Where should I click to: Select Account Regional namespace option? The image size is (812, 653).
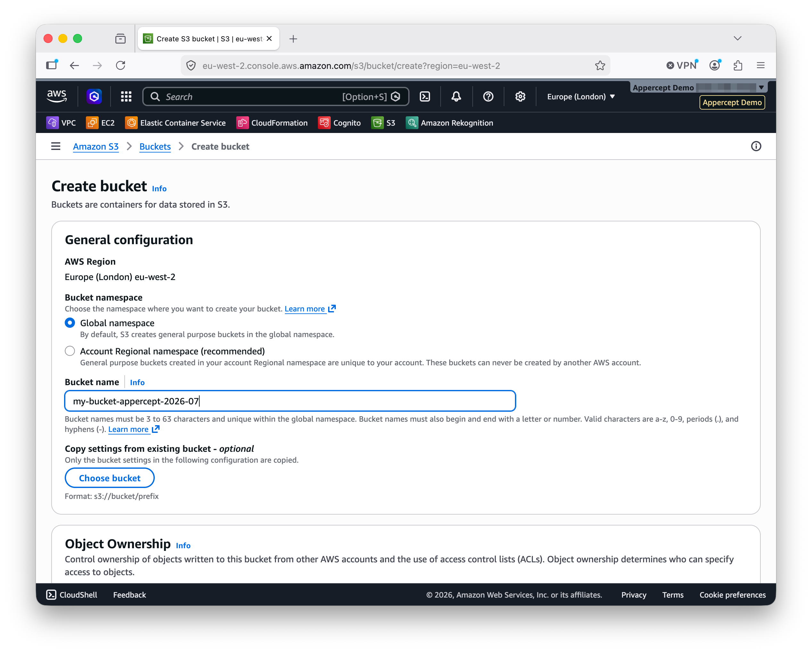click(70, 351)
